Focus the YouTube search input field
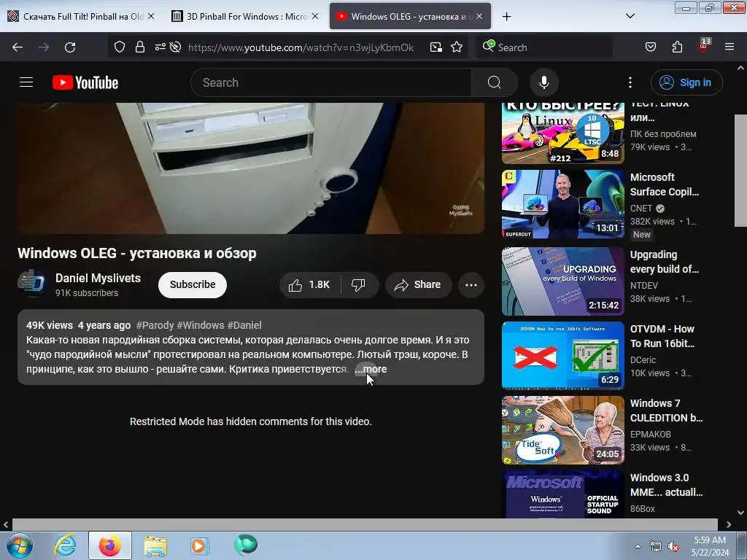747x560 pixels. 331,82
